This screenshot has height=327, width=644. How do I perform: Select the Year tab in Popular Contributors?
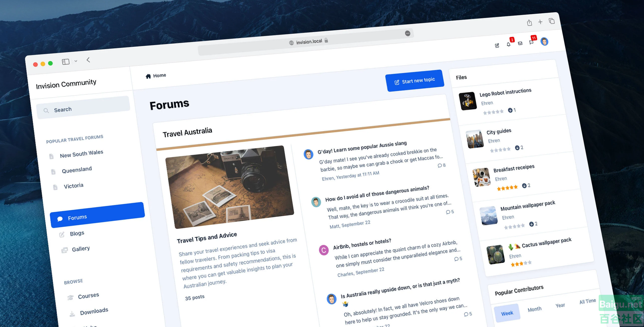(560, 305)
